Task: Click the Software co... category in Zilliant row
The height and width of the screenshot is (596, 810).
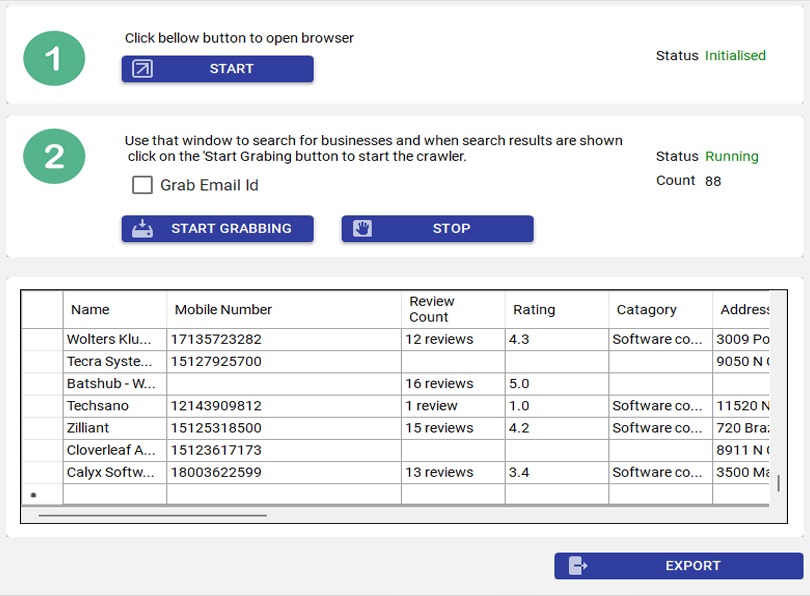Action: [x=661, y=428]
